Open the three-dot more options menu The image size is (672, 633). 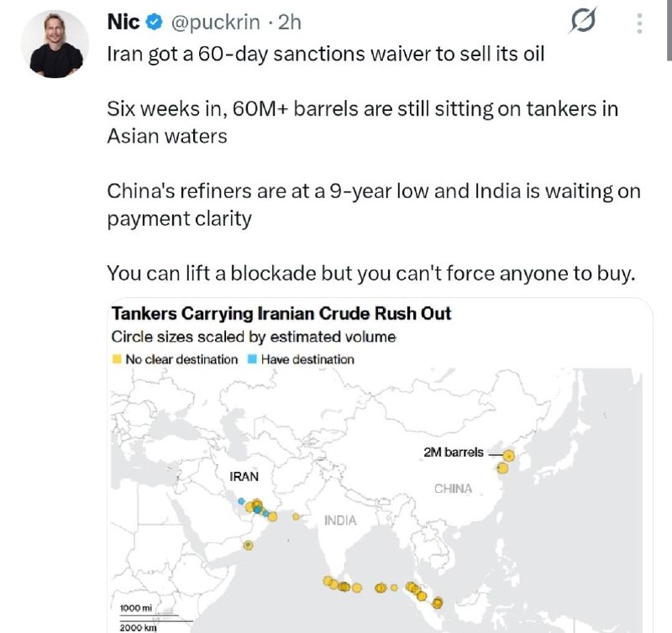click(x=639, y=24)
